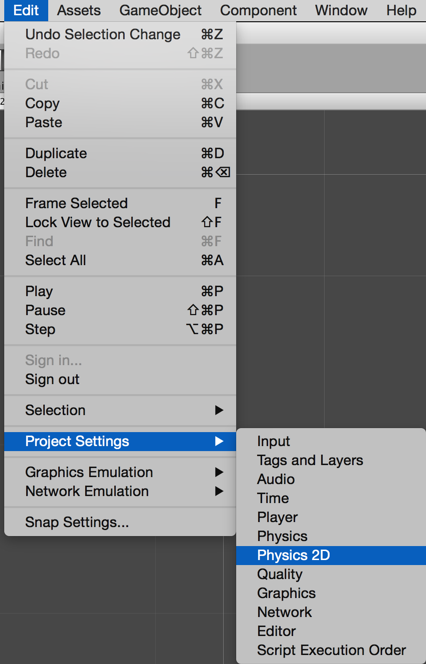Click Play in the Edit menu

coord(120,291)
